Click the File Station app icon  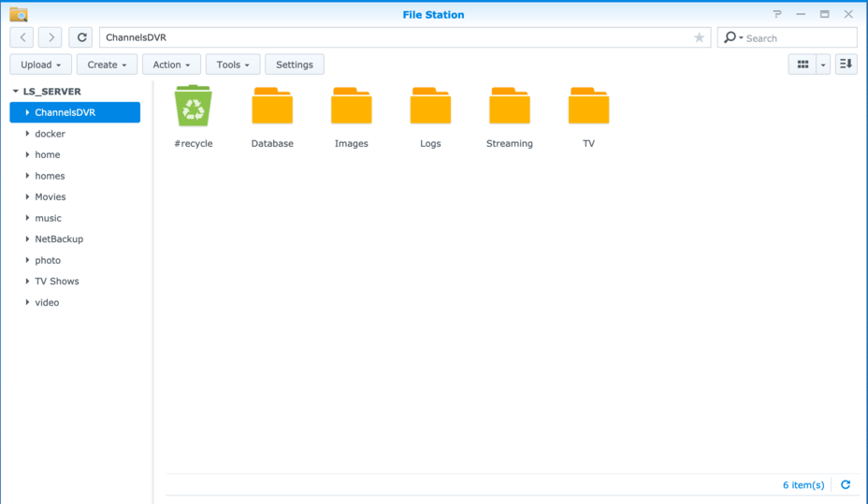point(19,14)
